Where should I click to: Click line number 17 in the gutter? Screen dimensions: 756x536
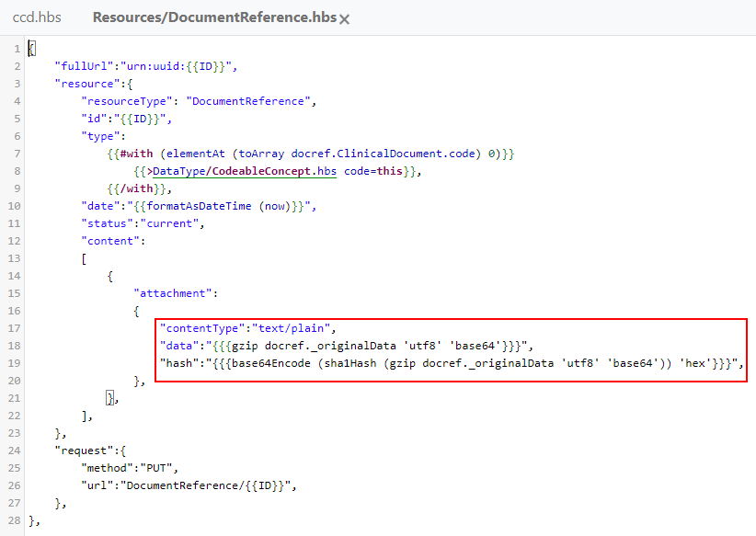point(14,327)
